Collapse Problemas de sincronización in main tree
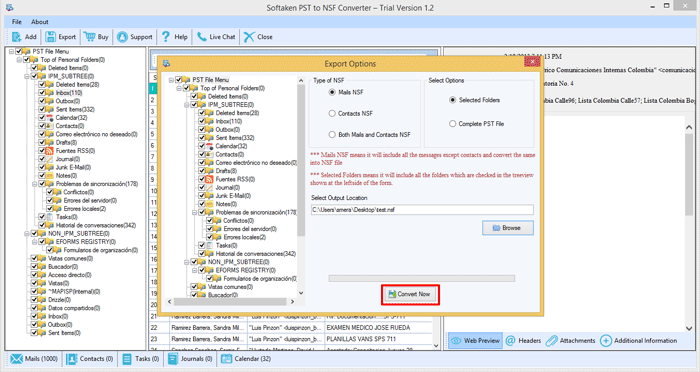The image size is (700, 372). 34,184
